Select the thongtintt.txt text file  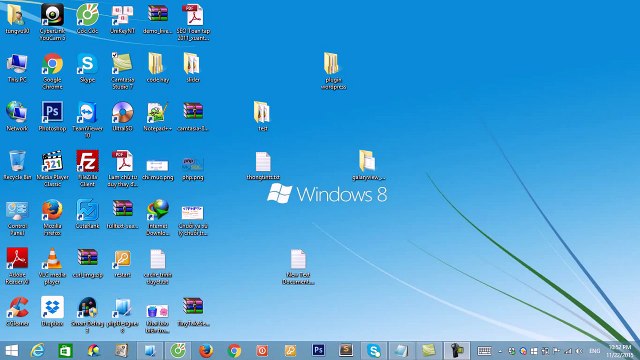[x=263, y=165]
